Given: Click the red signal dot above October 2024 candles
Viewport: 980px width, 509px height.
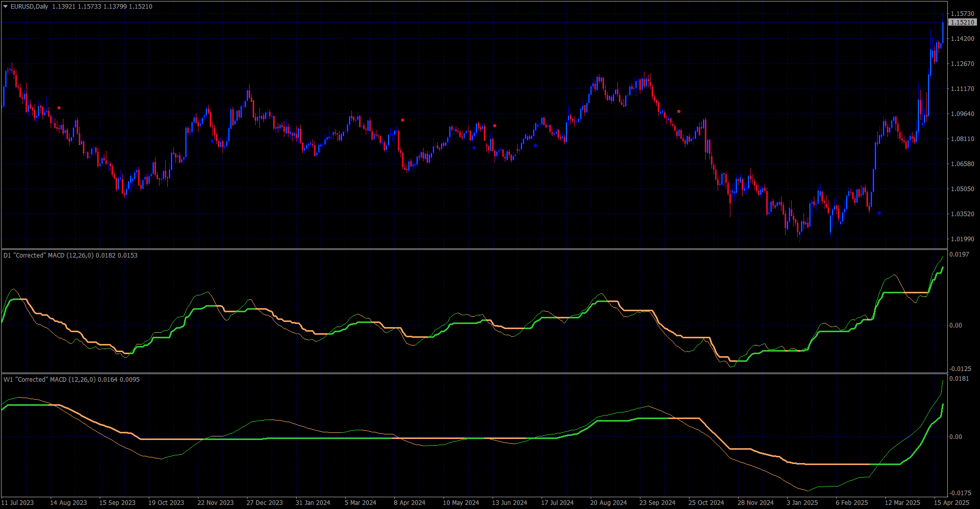Looking at the screenshot, I should tap(679, 111).
